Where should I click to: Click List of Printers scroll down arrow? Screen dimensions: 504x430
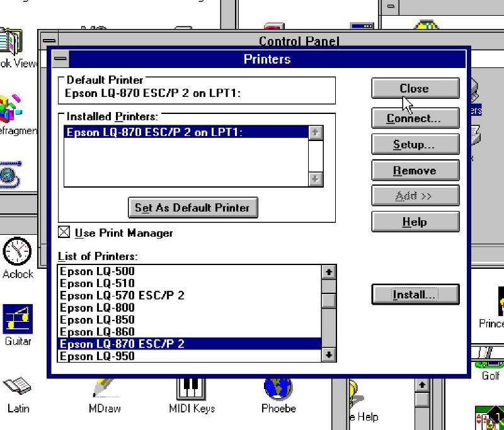(328, 355)
